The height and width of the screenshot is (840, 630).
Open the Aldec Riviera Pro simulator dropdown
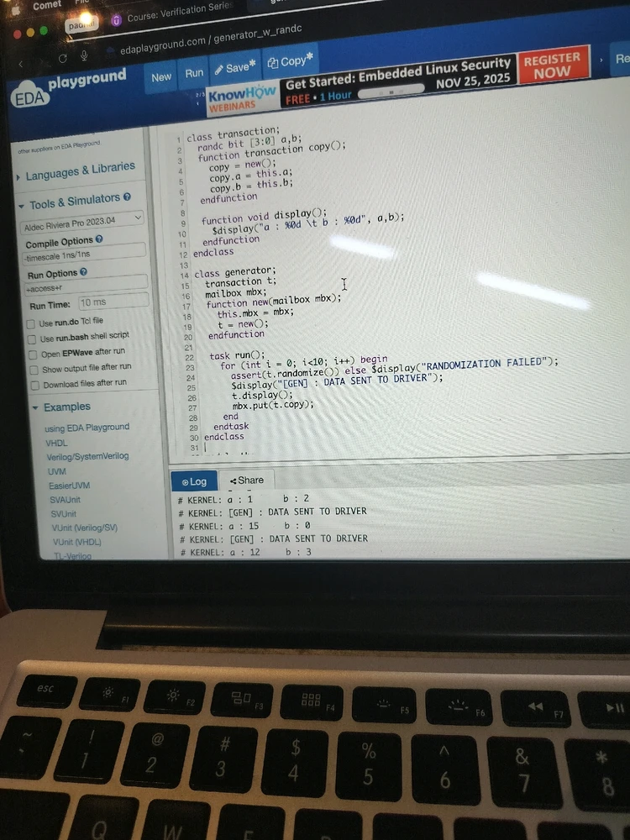pos(82,222)
